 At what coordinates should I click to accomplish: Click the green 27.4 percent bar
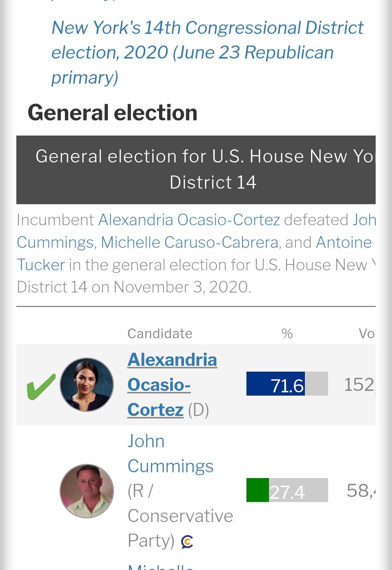[x=258, y=490]
